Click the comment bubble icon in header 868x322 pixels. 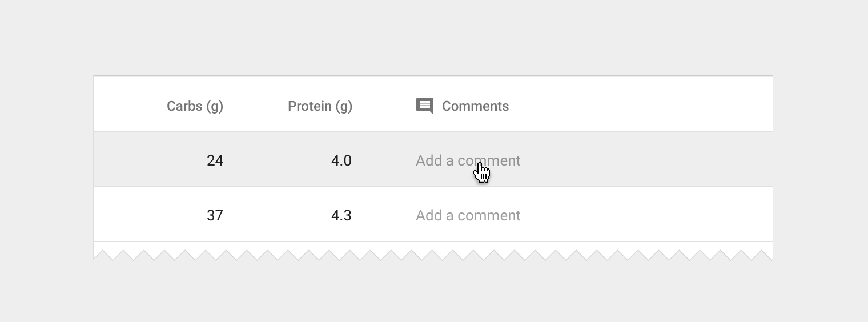pyautogui.click(x=425, y=106)
